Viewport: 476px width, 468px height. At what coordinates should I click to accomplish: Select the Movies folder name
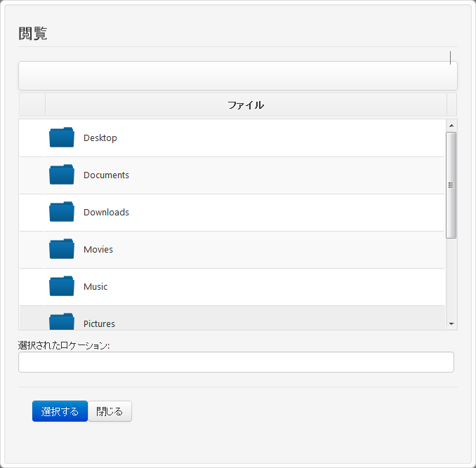tap(98, 249)
